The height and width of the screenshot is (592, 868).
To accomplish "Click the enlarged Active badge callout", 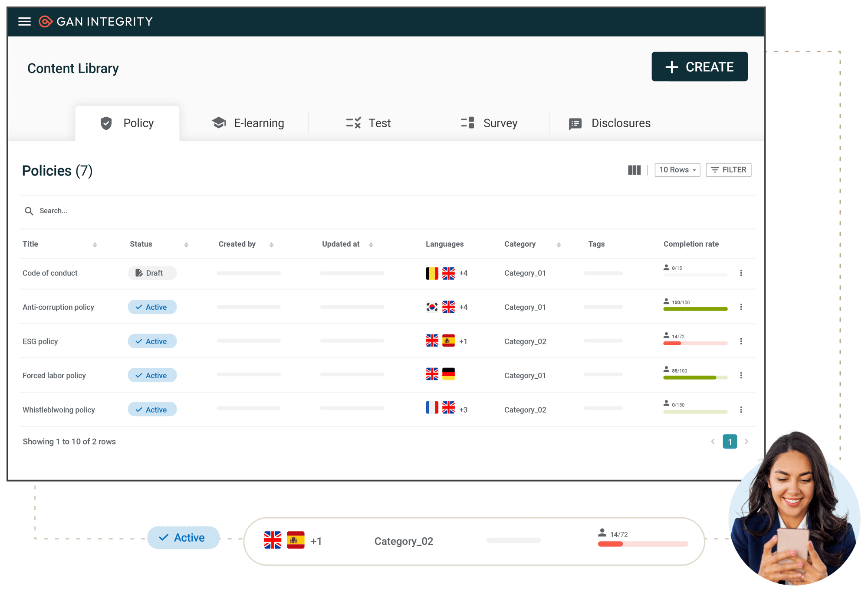I will (x=183, y=538).
